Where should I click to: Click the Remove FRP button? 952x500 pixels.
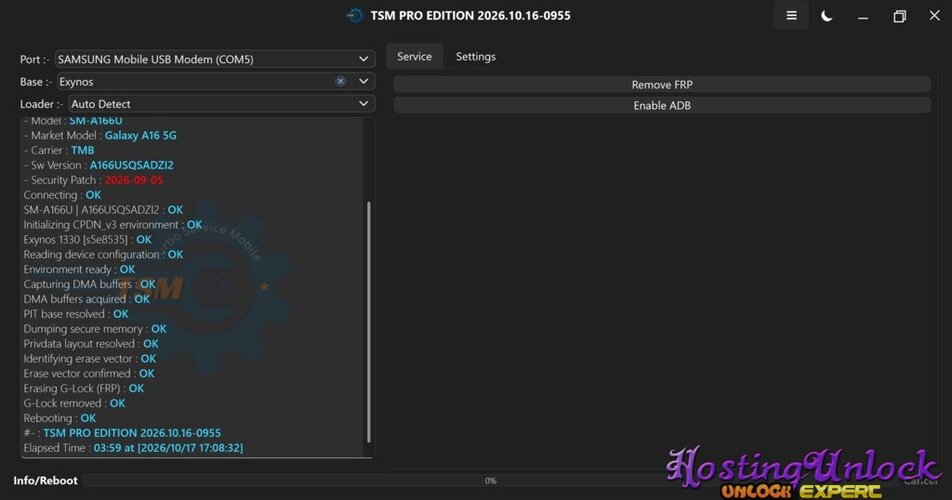tap(662, 84)
